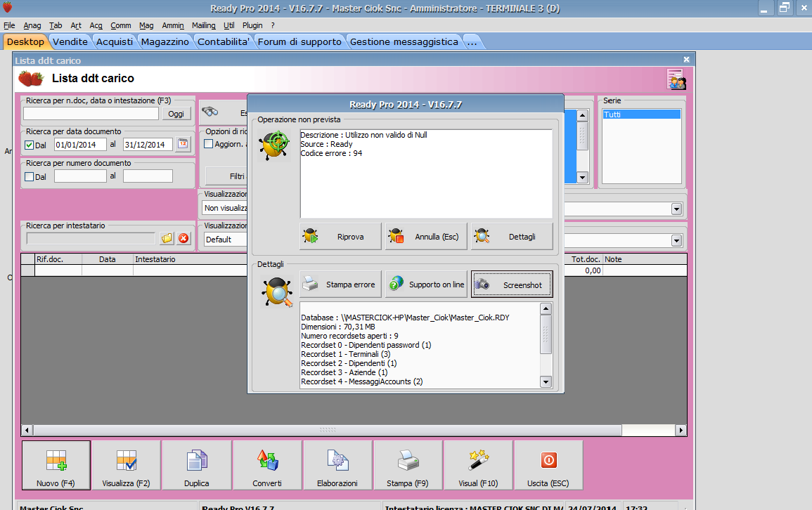Click the 'Recordset 1 - Terminali (3)' line
812x510 pixels.
345,354
